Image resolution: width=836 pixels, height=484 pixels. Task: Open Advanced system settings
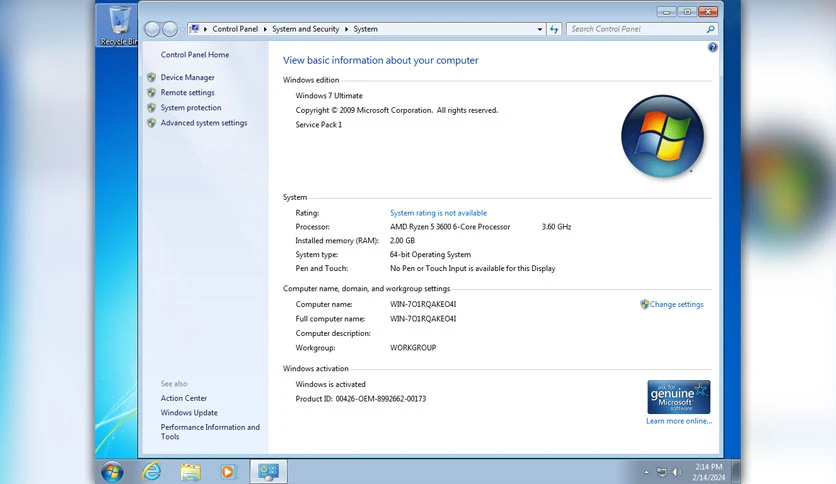pos(204,123)
